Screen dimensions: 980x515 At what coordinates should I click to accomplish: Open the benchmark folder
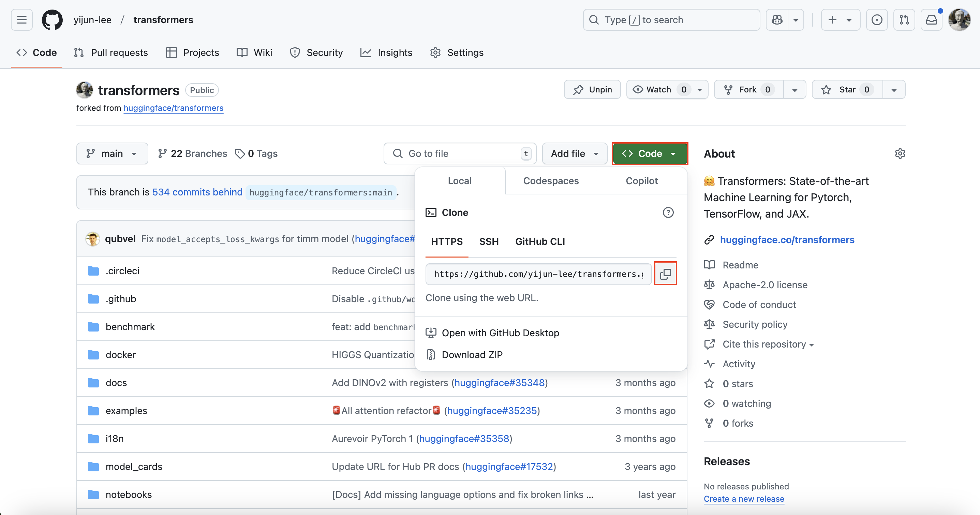(x=130, y=327)
